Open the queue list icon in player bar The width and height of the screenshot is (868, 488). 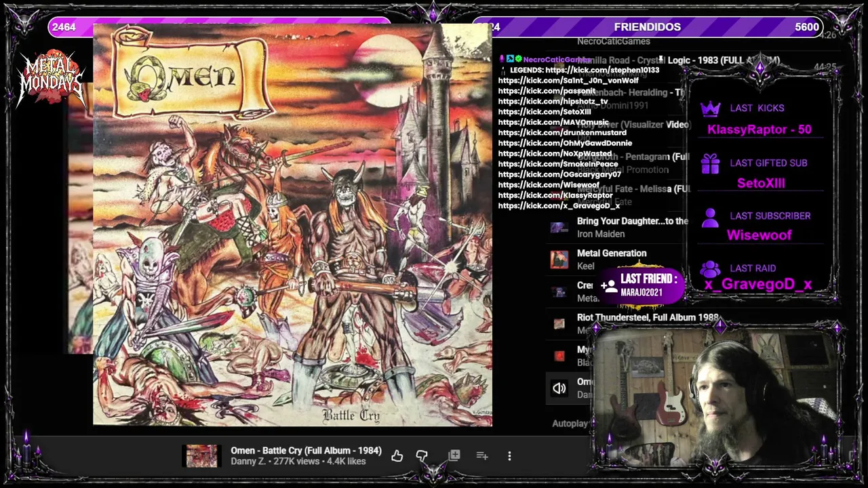tap(482, 456)
